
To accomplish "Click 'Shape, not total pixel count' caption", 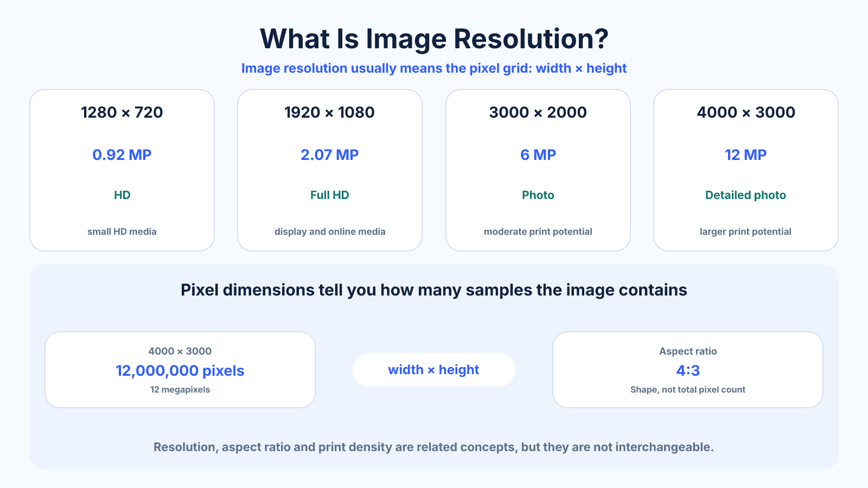I will click(688, 390).
